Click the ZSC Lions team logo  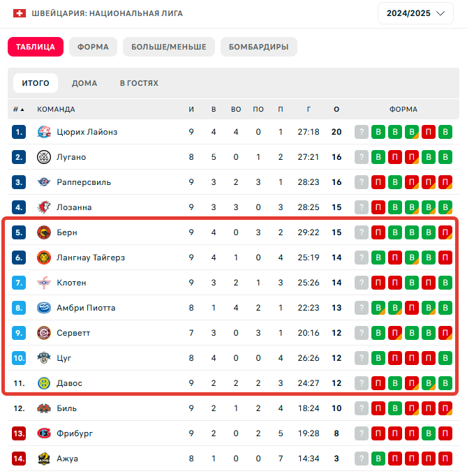(44, 132)
